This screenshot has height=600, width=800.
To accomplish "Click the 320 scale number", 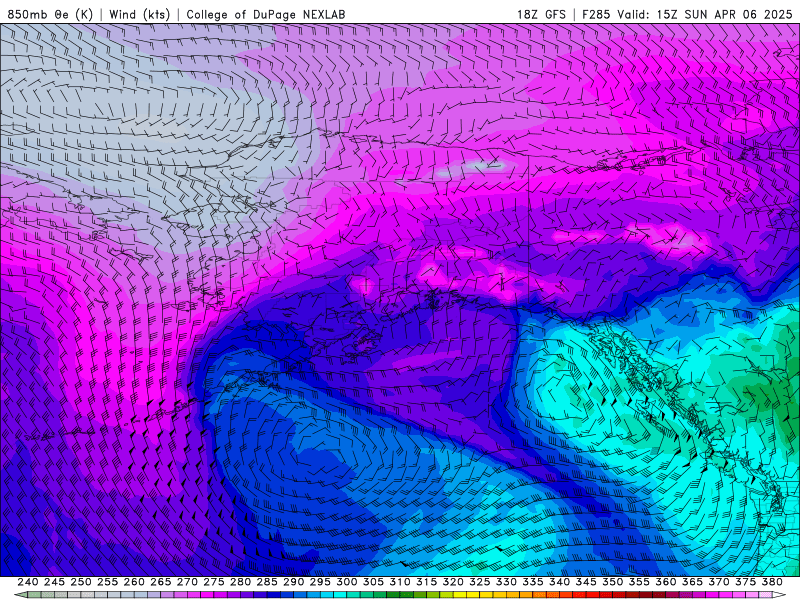I will 453,582.
